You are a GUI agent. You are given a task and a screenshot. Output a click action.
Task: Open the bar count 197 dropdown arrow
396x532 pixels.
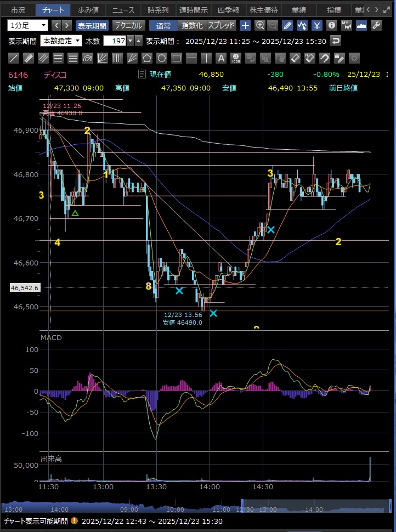coord(130,41)
